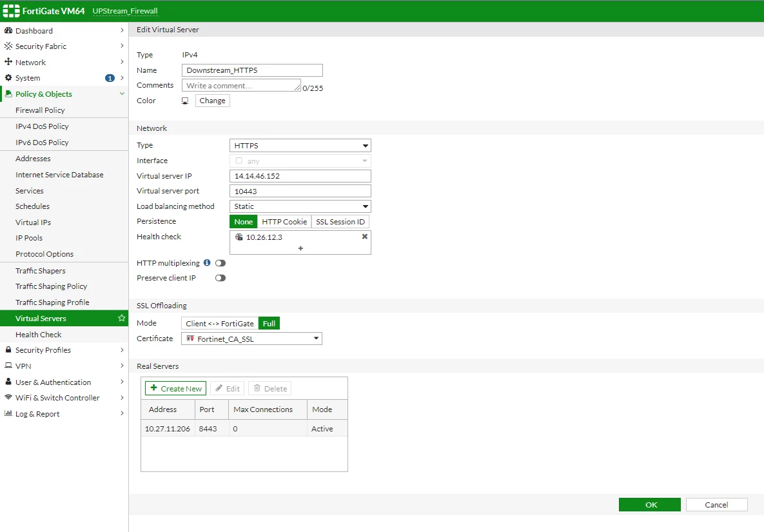Click the FortiGate logo icon
The image size is (764, 532).
(x=11, y=11)
